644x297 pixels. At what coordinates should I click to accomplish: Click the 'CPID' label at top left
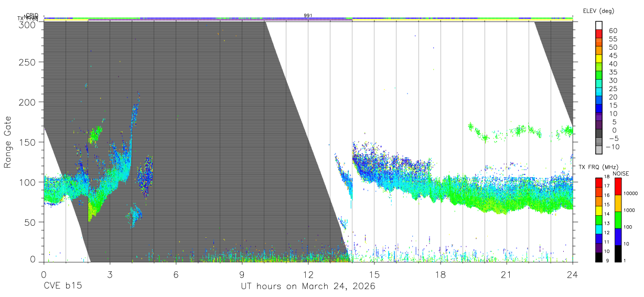click(32, 15)
